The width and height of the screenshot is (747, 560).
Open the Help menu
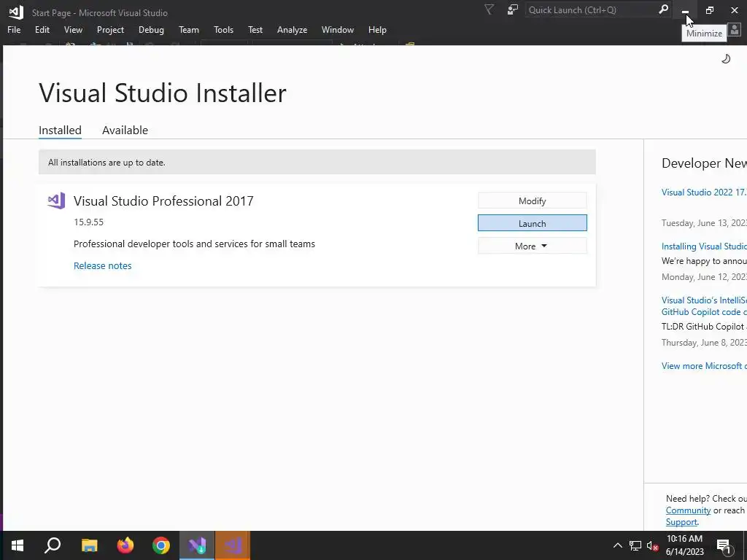click(377, 29)
